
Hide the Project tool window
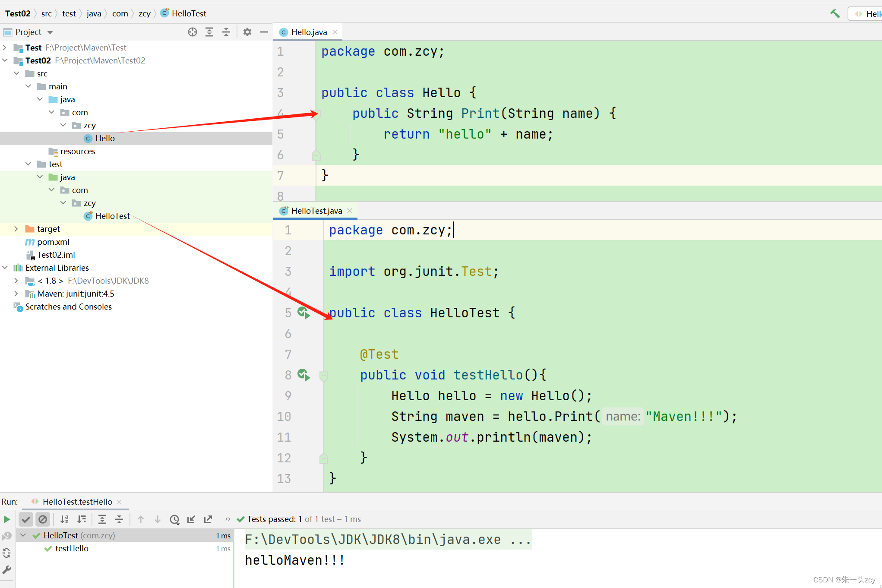pyautogui.click(x=264, y=32)
